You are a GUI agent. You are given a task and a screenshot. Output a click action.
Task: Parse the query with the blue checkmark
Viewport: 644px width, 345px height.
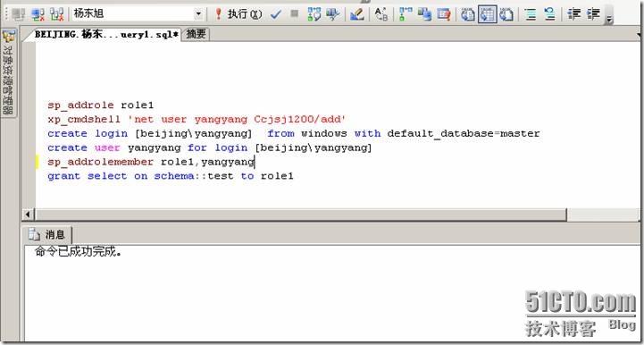tap(276, 14)
